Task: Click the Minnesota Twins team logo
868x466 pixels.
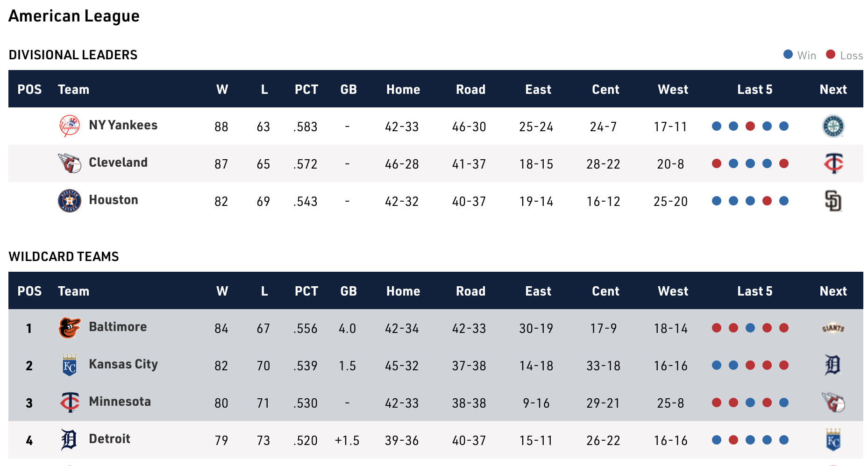Action: pyautogui.click(x=70, y=402)
